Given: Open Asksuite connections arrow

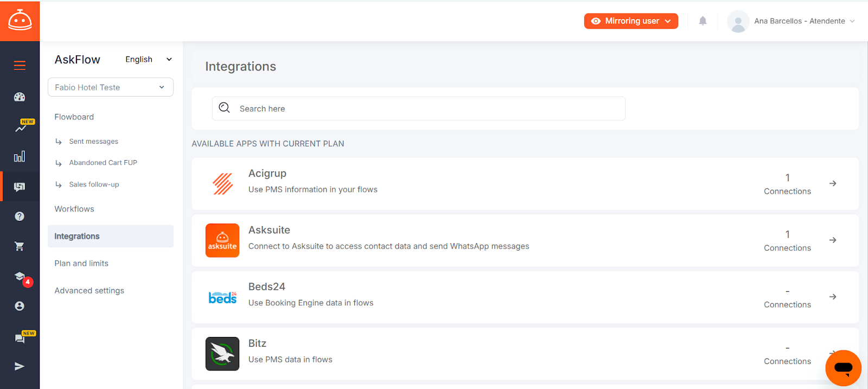Looking at the screenshot, I should 833,240.
